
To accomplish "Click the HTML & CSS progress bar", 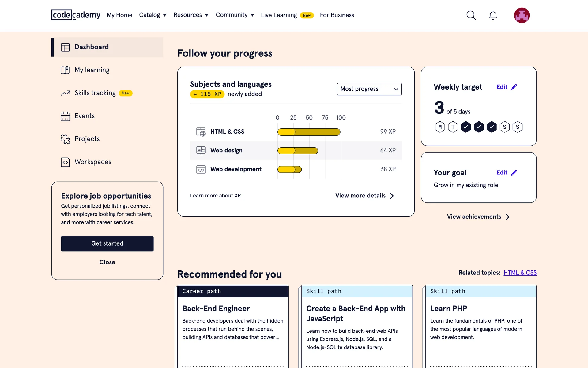I will (x=309, y=132).
